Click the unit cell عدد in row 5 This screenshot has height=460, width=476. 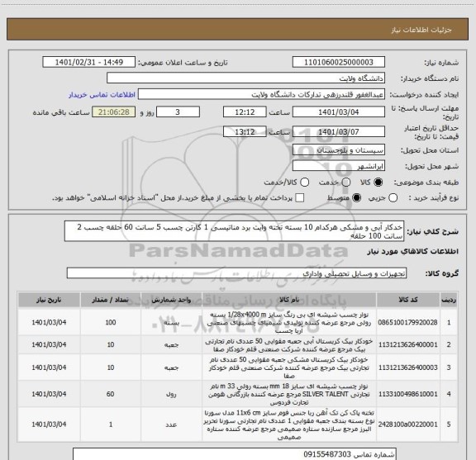click(x=171, y=424)
